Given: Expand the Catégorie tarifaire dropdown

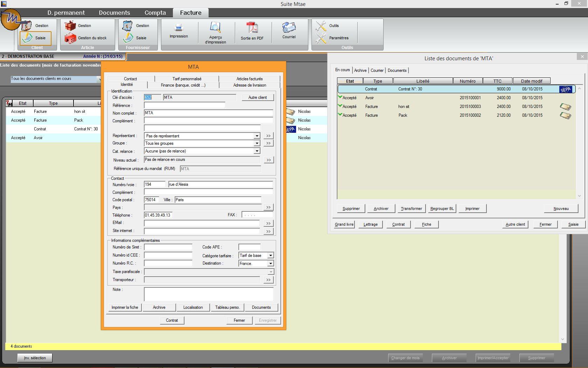Looking at the screenshot, I should 271,255.
